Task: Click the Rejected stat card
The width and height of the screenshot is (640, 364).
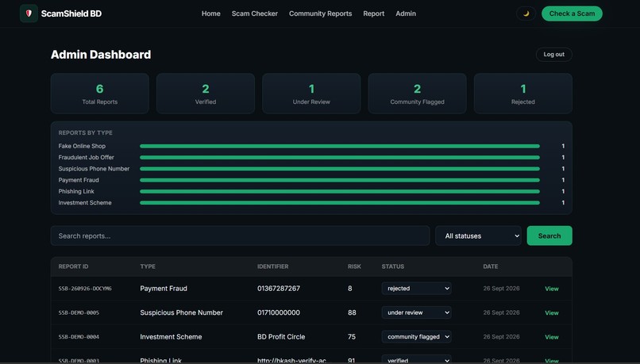Action: click(x=522, y=94)
